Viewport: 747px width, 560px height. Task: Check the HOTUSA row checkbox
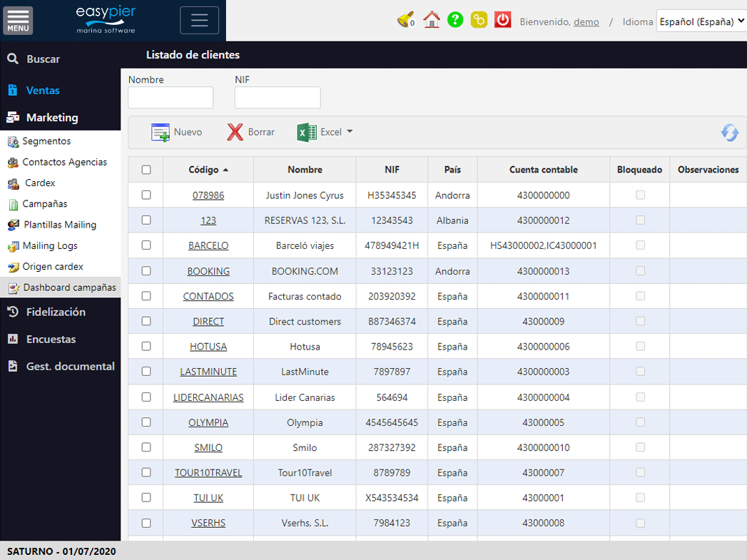coord(146,346)
